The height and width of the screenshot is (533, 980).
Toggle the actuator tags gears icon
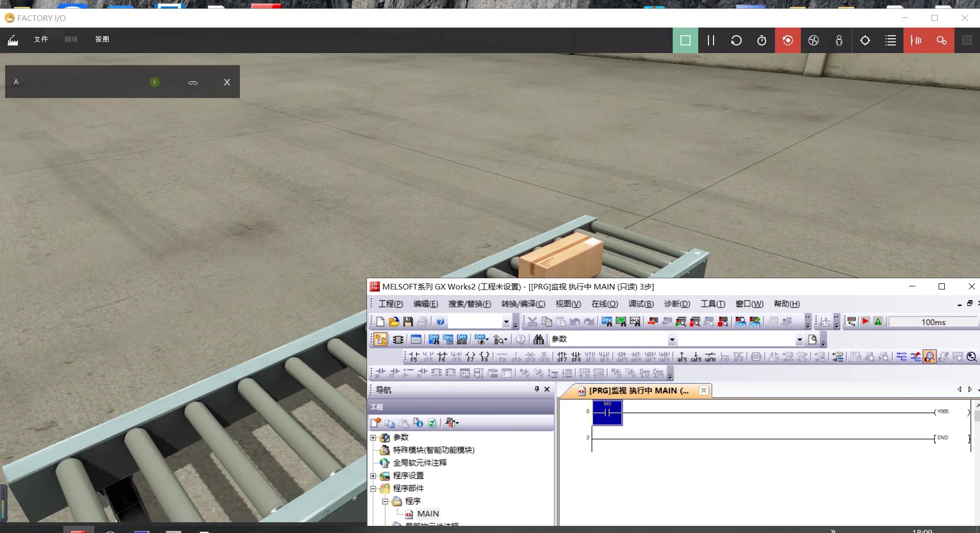[942, 40]
